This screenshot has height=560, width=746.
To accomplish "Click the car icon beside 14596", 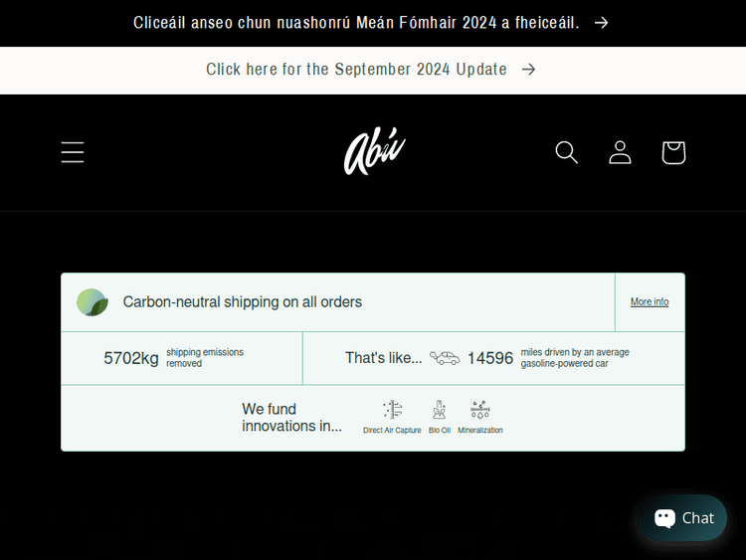I will [x=445, y=358].
